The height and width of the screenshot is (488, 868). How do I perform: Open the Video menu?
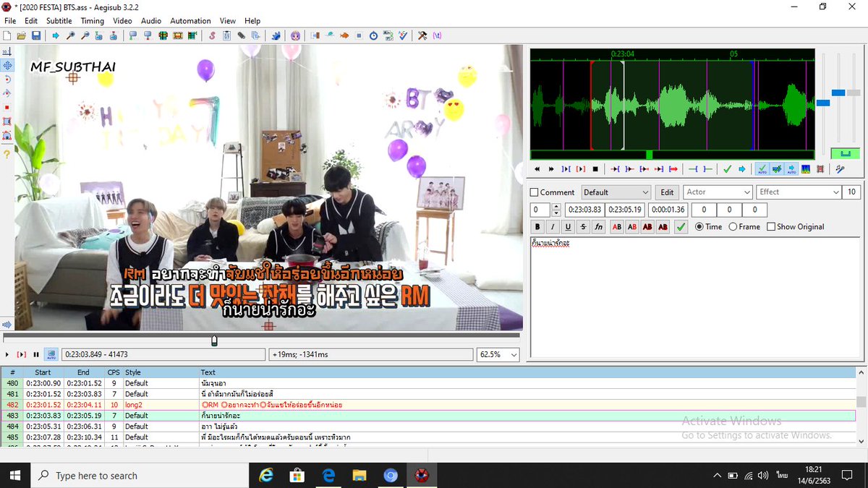(122, 21)
